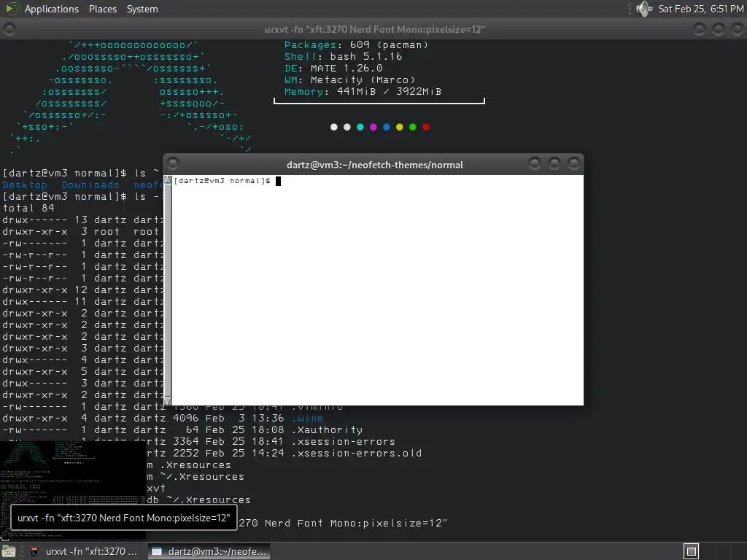Maximize the urxvt -fn background window
Image resolution: width=747 pixels, height=560 pixels.
(719, 29)
